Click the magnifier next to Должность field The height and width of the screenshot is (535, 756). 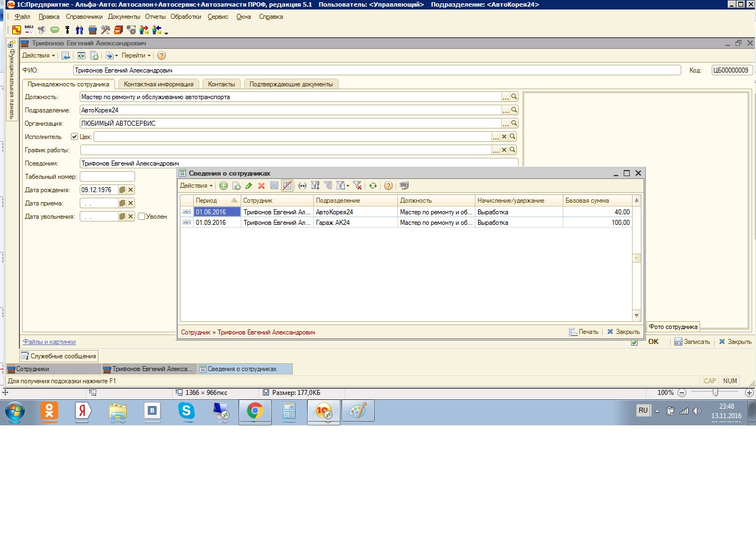click(514, 97)
